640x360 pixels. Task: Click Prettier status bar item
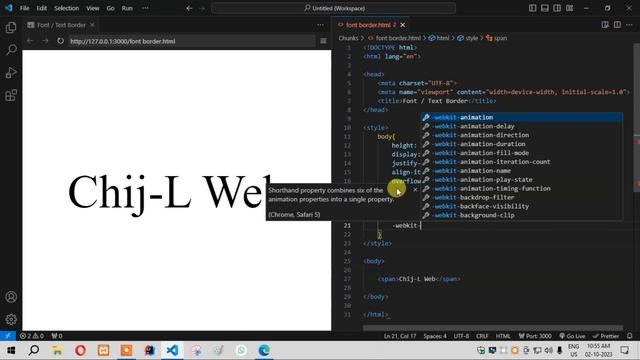click(x=606, y=336)
